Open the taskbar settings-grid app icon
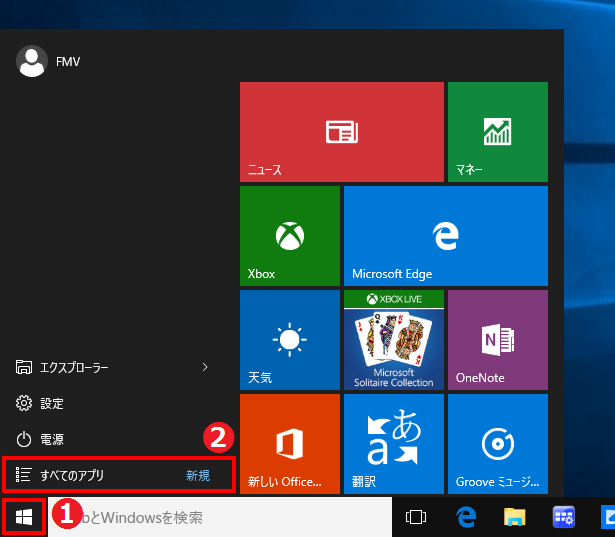 [564, 517]
